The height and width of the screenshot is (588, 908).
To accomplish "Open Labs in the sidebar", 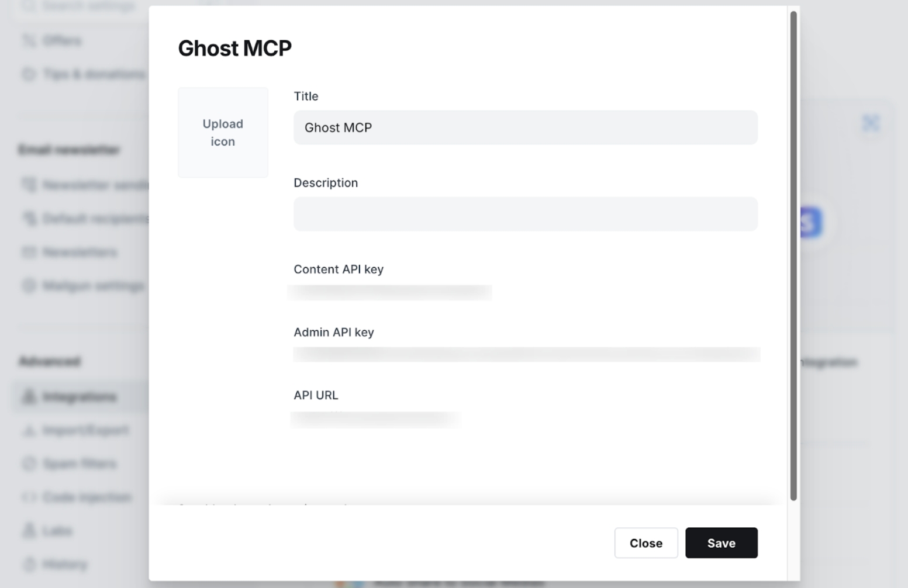I will coord(57,531).
